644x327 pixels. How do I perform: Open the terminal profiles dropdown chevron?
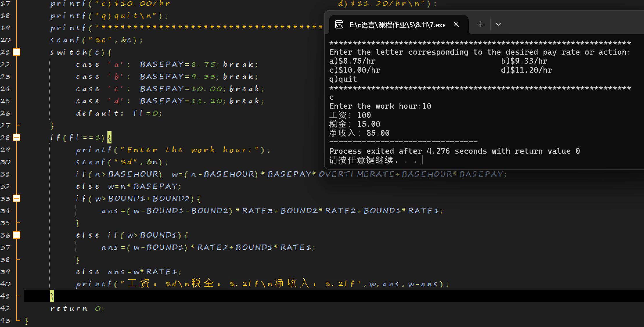[498, 24]
